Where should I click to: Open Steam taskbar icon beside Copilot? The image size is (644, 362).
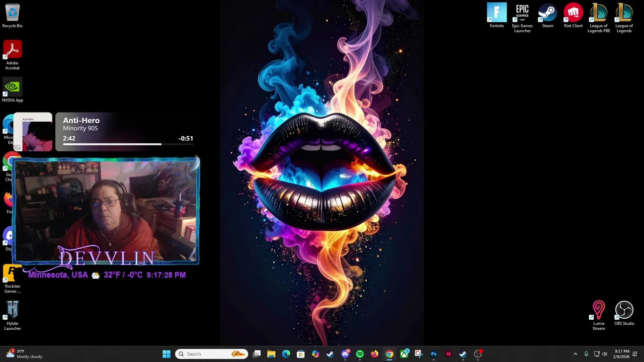click(x=330, y=354)
